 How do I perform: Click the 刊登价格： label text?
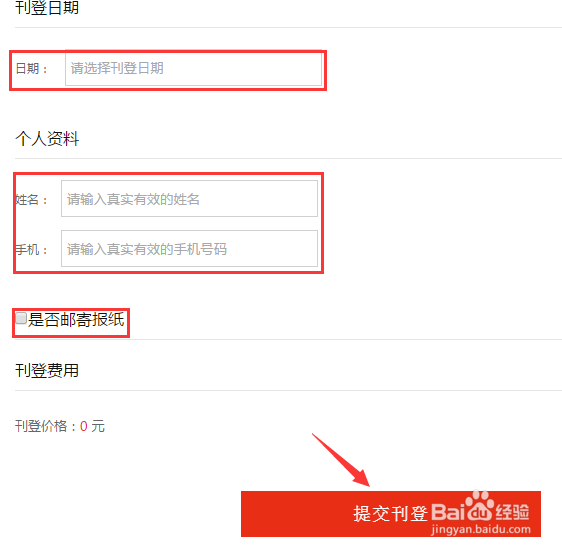pos(46,426)
